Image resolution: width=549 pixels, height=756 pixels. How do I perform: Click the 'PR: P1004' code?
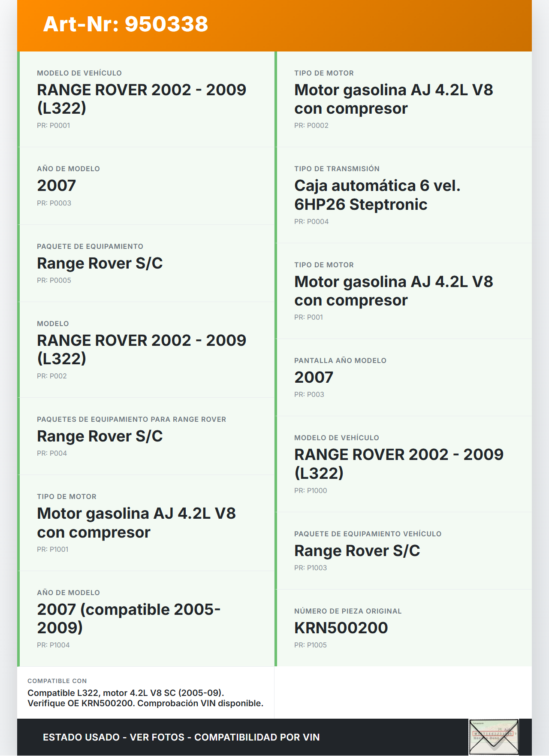pos(53,645)
